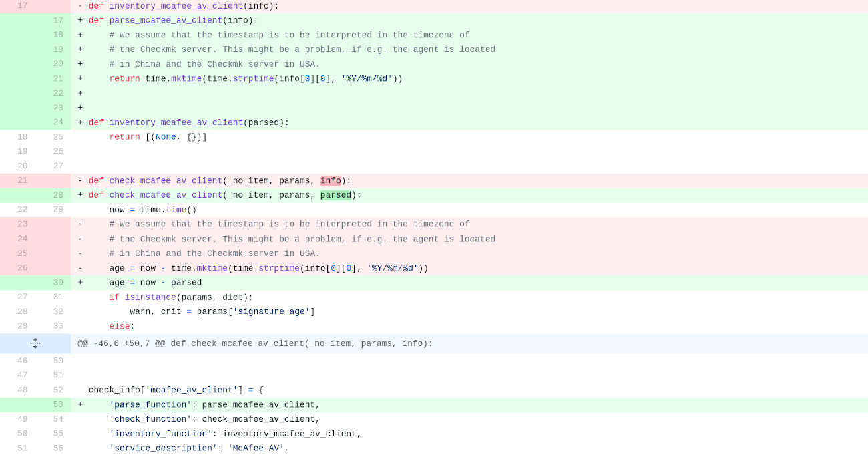Click added comment '# We assume that the timestamp'

[x=289, y=35]
